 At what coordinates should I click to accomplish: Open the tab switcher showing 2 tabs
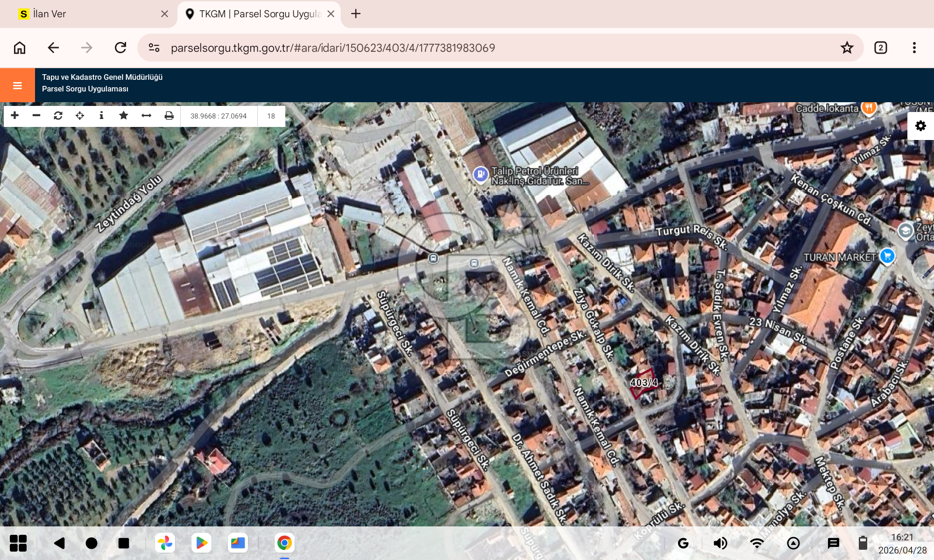(x=880, y=48)
